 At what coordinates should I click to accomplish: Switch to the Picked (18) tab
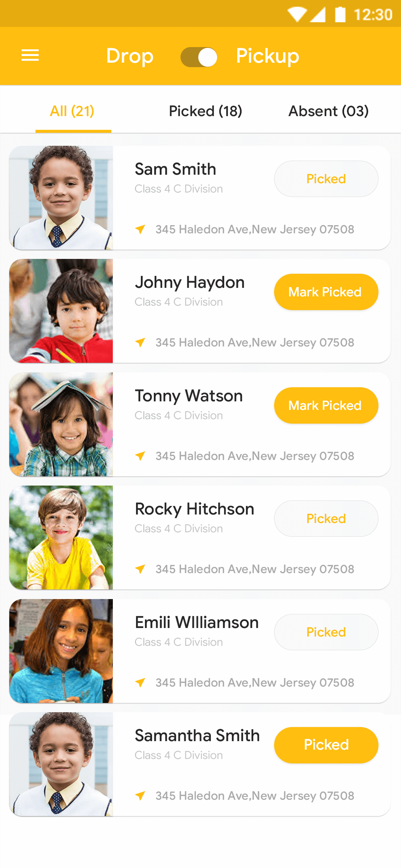point(205,111)
